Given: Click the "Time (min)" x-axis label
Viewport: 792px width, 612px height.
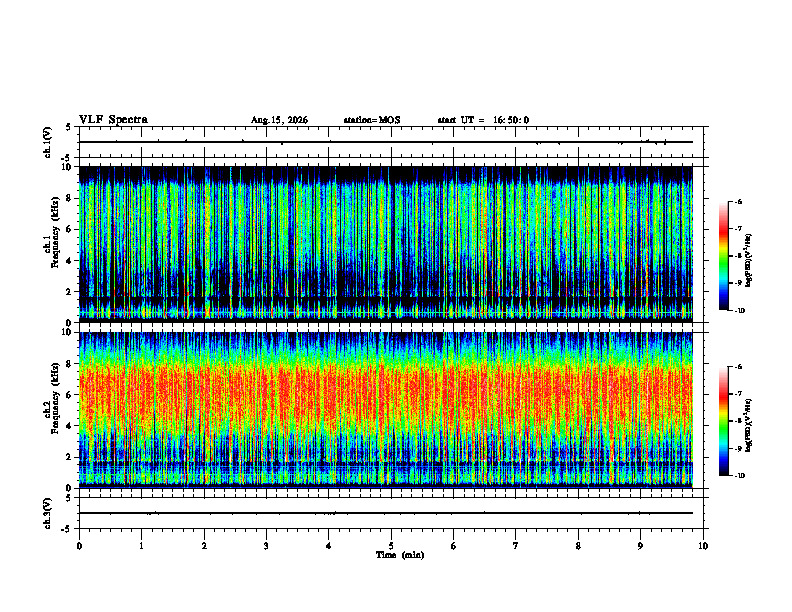Looking at the screenshot, I should point(400,555).
